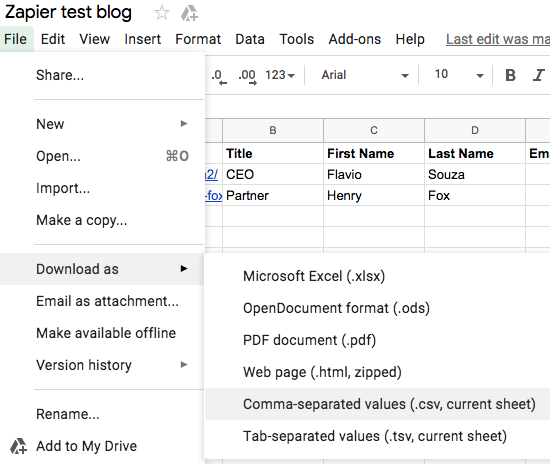550x464 pixels.
Task: Choose Email as attachment...
Action: (102, 301)
